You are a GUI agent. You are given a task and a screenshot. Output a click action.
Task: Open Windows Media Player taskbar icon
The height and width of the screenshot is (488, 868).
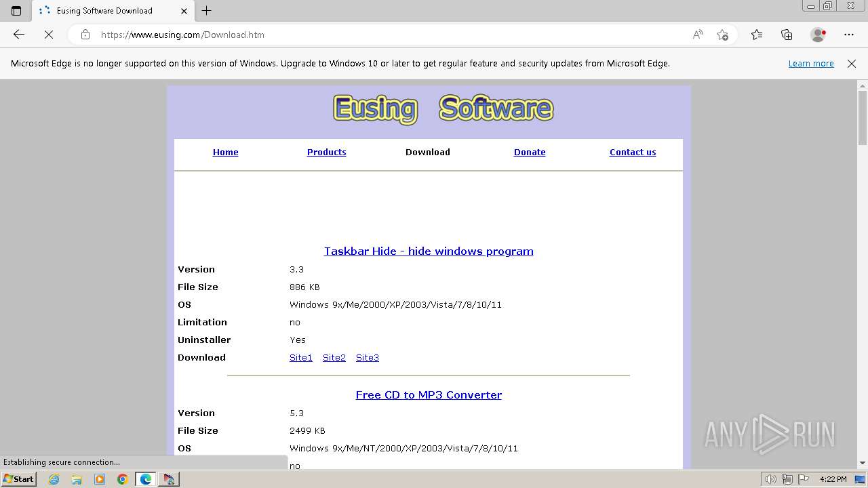pyautogui.click(x=100, y=479)
